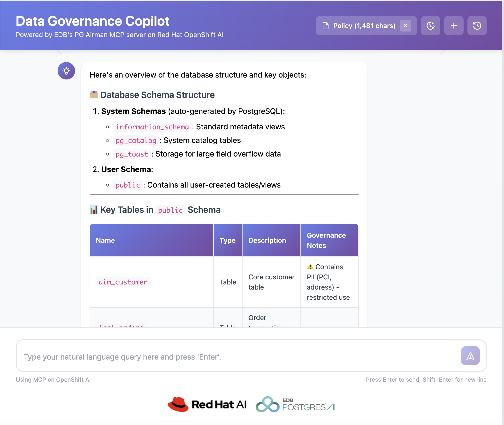Remove the loaded policy using the X
The width and height of the screenshot is (504, 425).
405,26
